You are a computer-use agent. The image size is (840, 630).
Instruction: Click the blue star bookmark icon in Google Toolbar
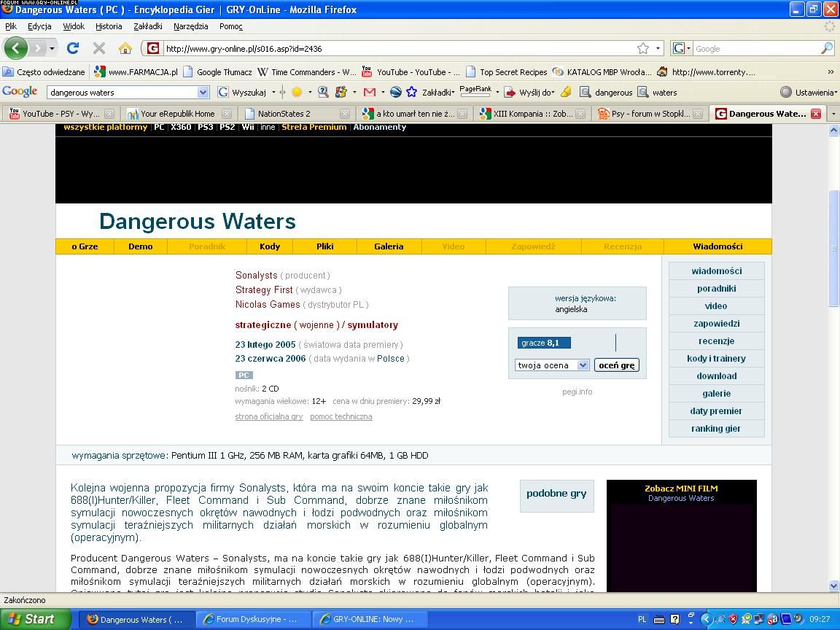coord(411,93)
